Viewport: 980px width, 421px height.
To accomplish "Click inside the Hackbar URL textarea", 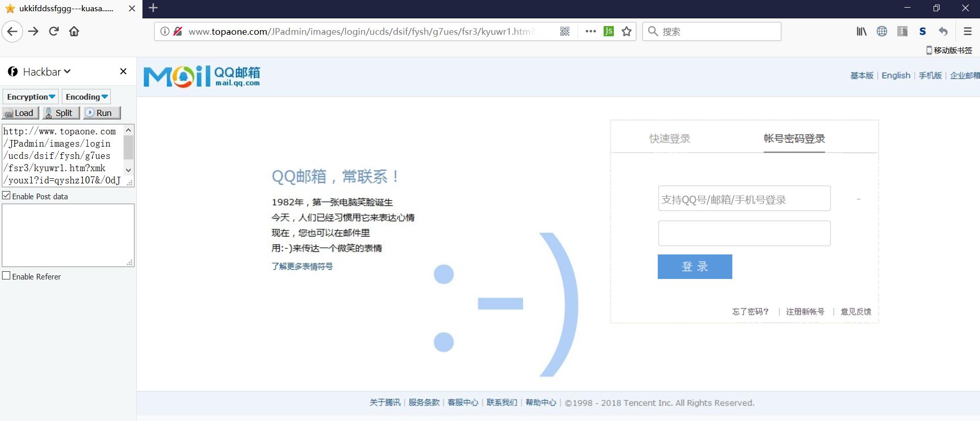I will pos(62,155).
